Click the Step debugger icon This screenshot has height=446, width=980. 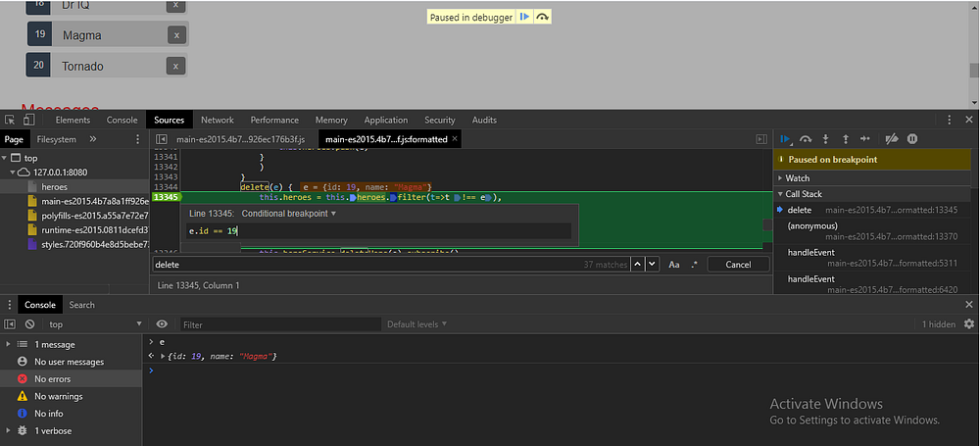[x=865, y=139]
